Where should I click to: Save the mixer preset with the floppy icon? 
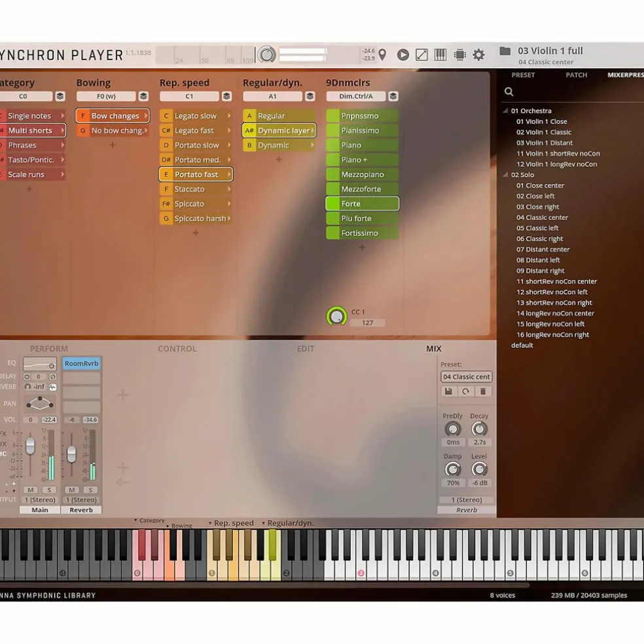coord(448,391)
